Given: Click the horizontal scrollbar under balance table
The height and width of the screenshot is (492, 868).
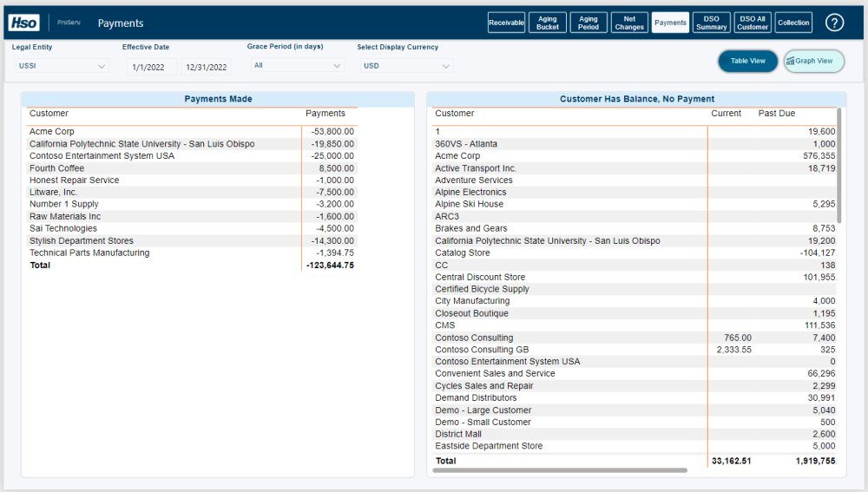Looking at the screenshot, I should tap(560, 470).
